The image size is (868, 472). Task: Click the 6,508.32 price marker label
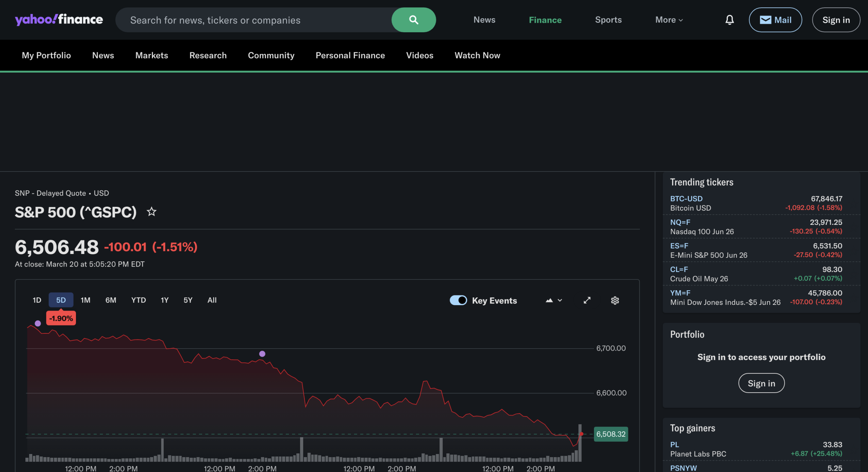tap(611, 434)
